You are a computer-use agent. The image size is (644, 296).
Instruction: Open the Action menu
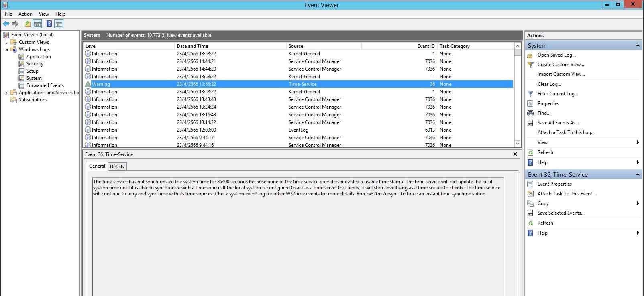point(25,14)
